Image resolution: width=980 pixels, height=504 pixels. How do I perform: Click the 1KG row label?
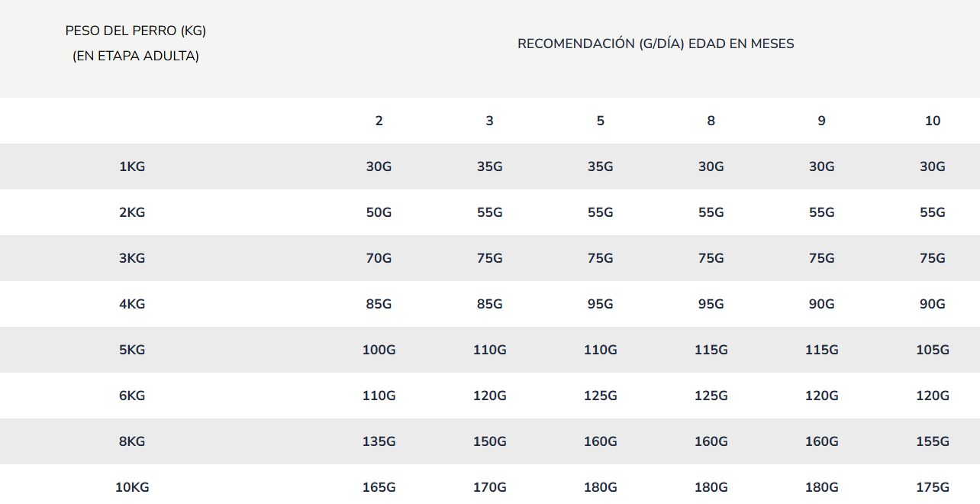[132, 166]
